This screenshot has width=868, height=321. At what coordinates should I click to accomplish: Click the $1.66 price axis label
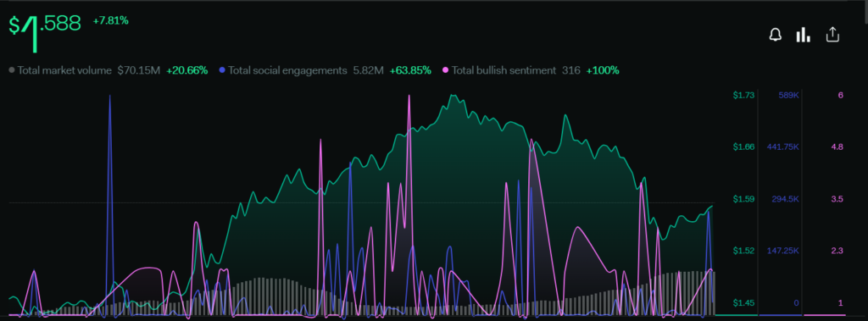[743, 147]
